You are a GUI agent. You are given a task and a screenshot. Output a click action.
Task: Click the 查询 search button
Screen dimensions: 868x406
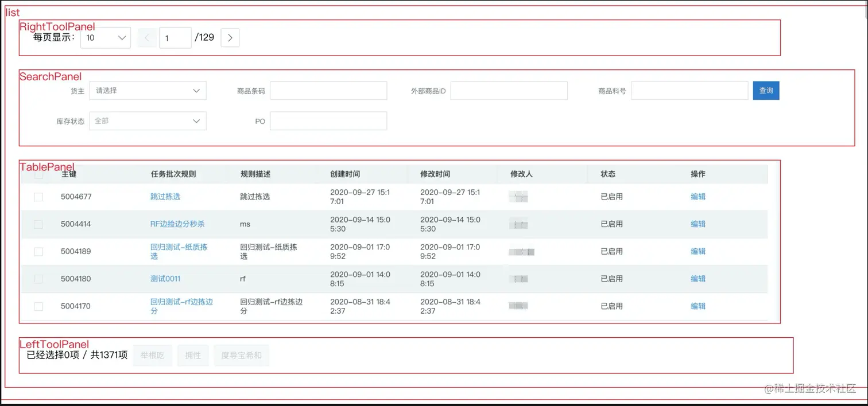[766, 91]
